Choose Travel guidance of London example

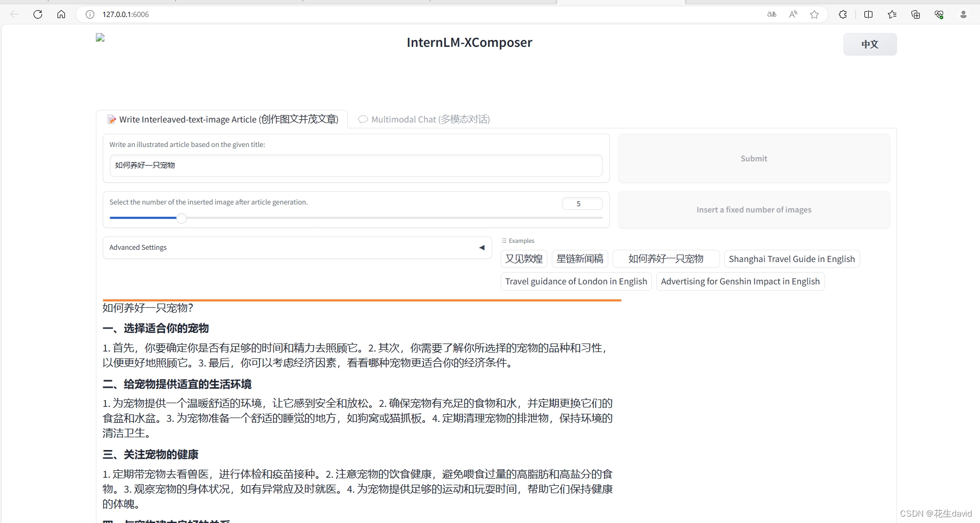point(576,281)
